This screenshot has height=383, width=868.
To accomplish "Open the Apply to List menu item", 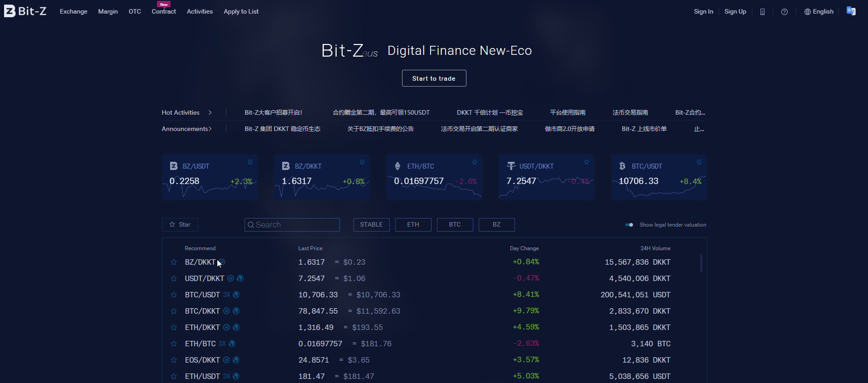I will [241, 12].
